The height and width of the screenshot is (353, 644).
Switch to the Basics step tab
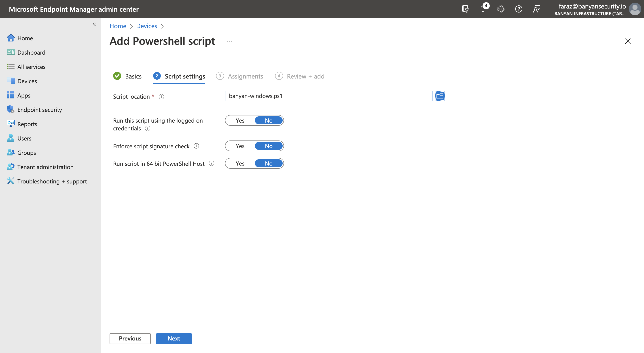point(133,76)
